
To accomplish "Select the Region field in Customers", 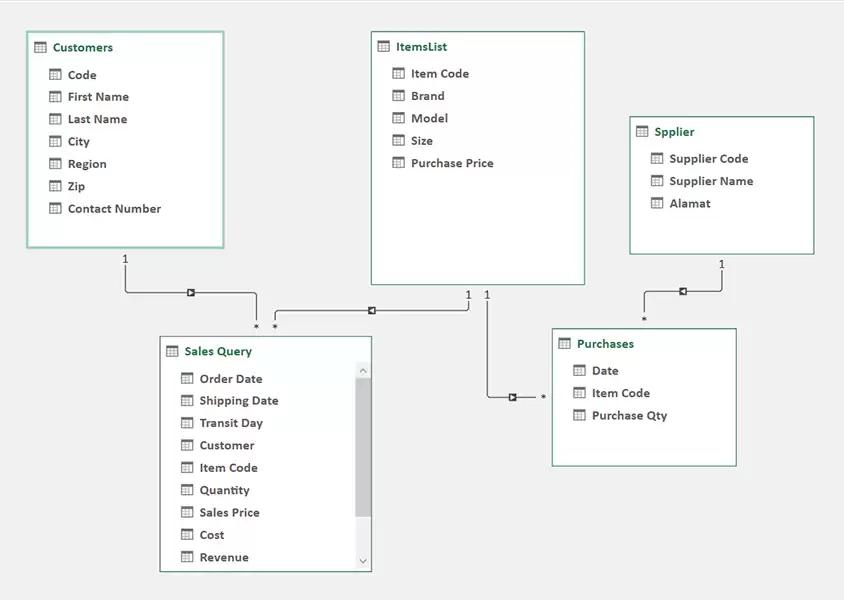I will click(87, 164).
